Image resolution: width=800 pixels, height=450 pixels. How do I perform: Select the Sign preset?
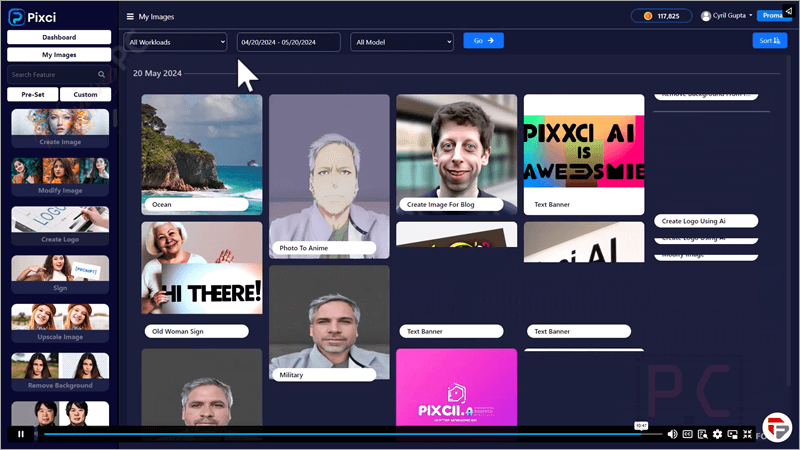pyautogui.click(x=60, y=274)
